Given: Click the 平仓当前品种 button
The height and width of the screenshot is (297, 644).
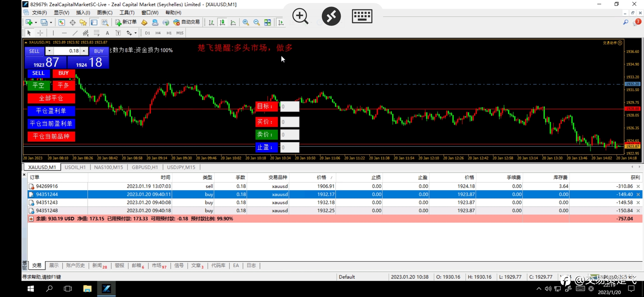Looking at the screenshot, I should 51,136.
